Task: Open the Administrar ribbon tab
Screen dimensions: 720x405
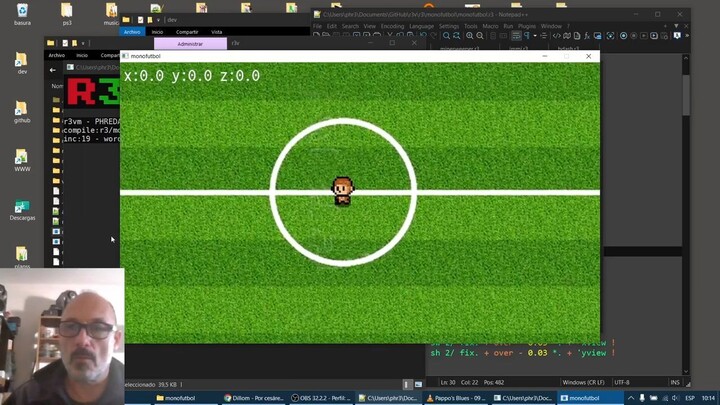Action: tap(190, 44)
